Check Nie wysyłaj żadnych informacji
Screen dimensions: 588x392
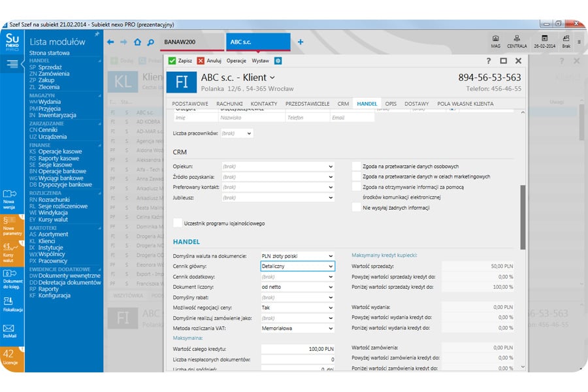[x=356, y=208]
